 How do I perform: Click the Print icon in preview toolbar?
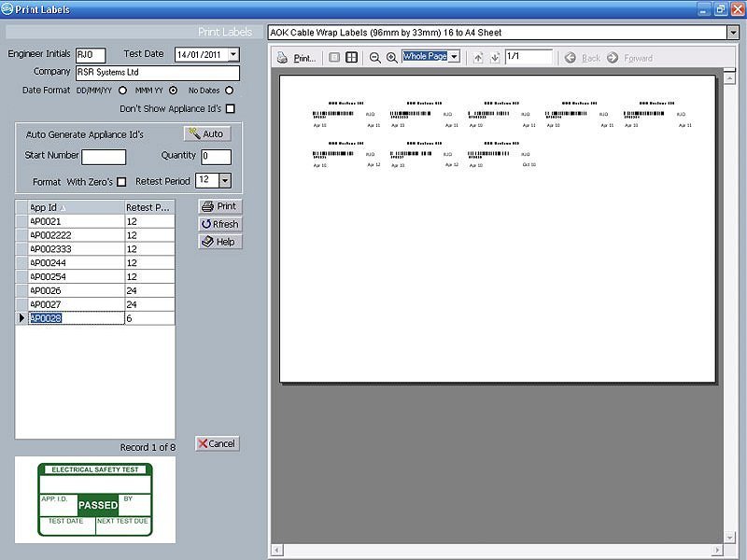coord(298,58)
